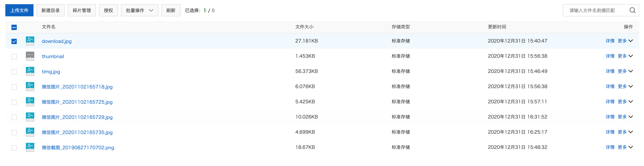Open 详情 for the thumbnail folder

[x=610, y=56]
